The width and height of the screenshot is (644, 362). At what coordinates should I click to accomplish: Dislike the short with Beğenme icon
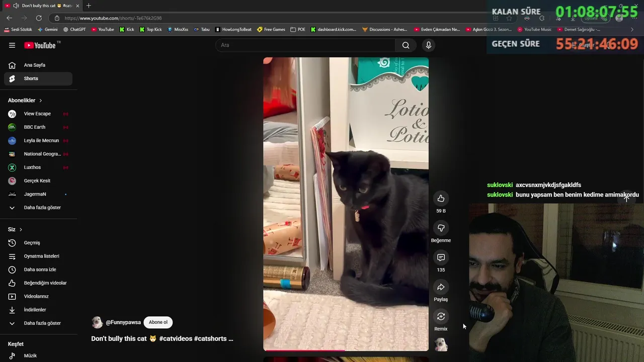tap(441, 228)
